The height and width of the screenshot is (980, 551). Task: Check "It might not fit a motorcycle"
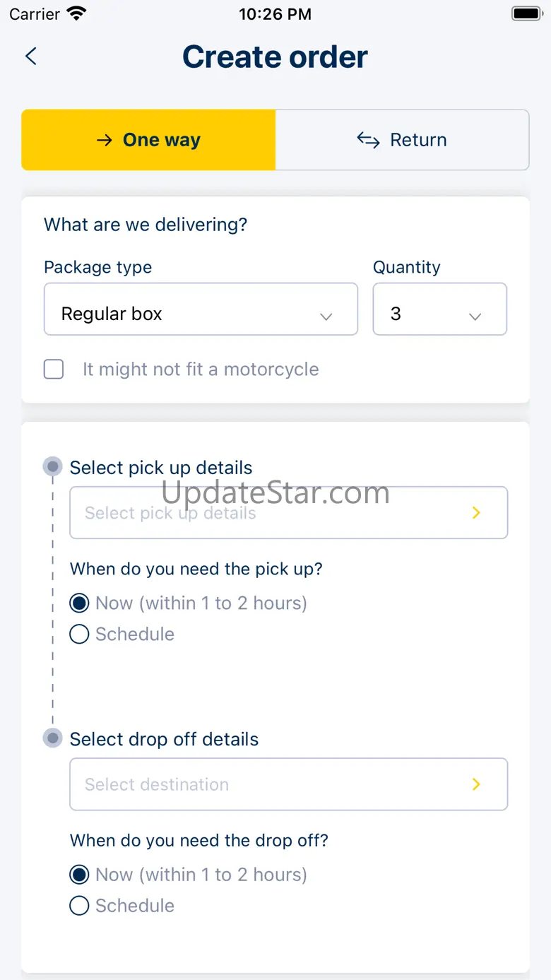click(54, 370)
